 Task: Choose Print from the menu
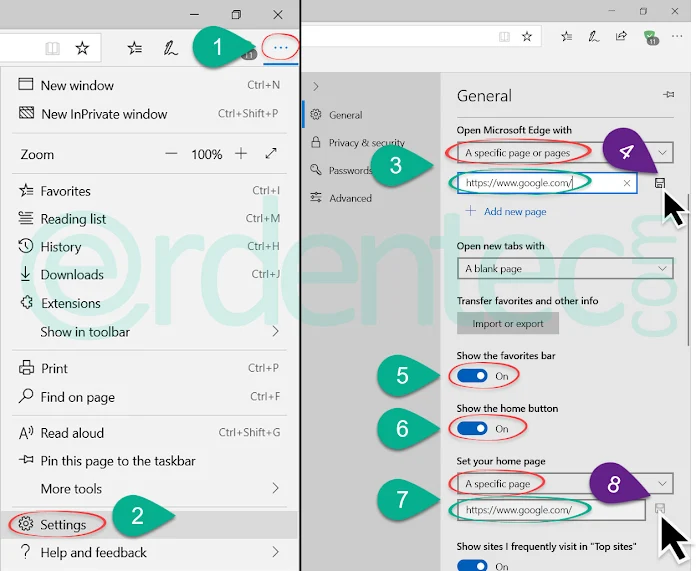point(149,368)
